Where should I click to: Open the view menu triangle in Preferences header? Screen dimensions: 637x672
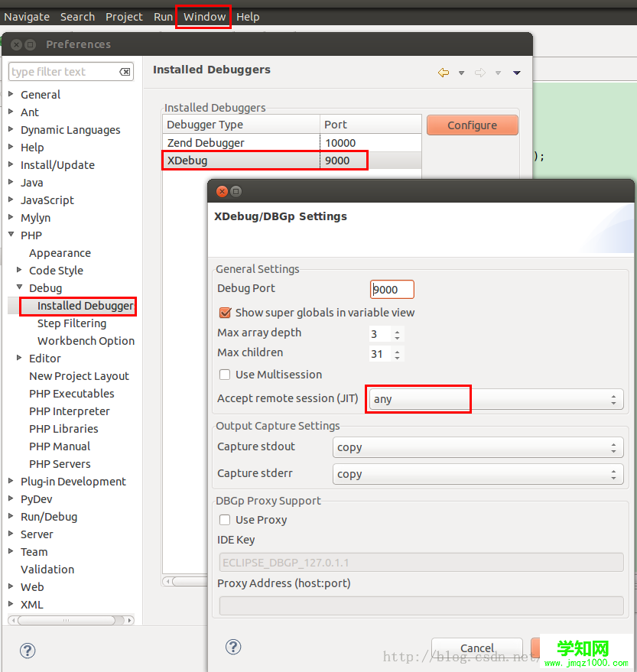point(516,73)
